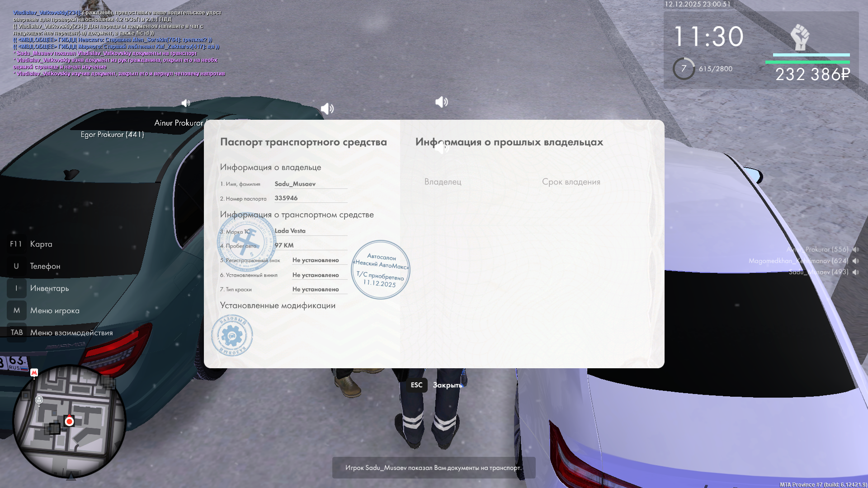
Task: Open the Инвентарь inventory entry
Action: pyautogui.click(x=49, y=288)
